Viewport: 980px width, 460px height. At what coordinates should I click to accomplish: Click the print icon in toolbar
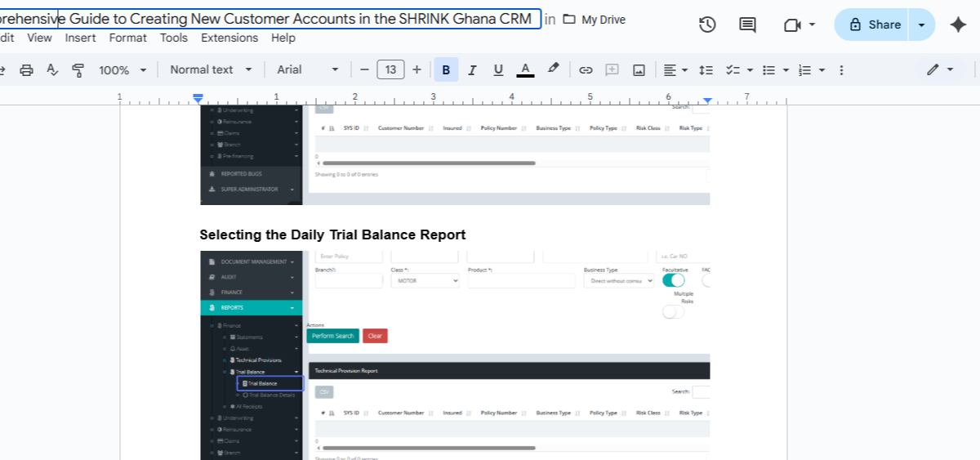[26, 70]
